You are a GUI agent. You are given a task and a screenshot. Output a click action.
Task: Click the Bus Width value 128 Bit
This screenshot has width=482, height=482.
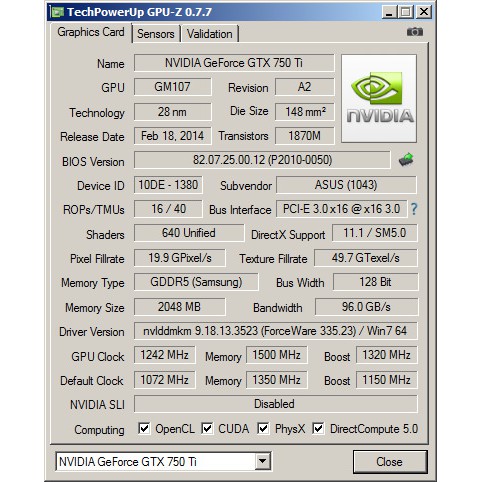[x=375, y=282]
